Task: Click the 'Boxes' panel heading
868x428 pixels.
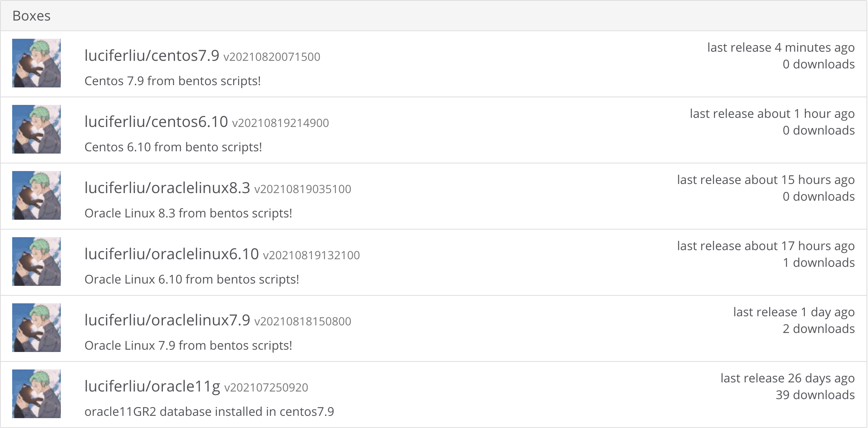Action: pos(32,16)
